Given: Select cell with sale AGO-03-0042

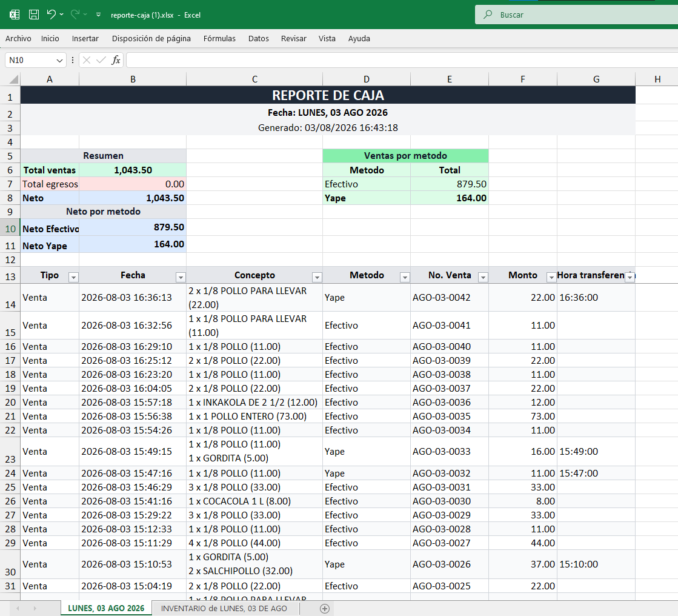Looking at the screenshot, I should coord(450,298).
